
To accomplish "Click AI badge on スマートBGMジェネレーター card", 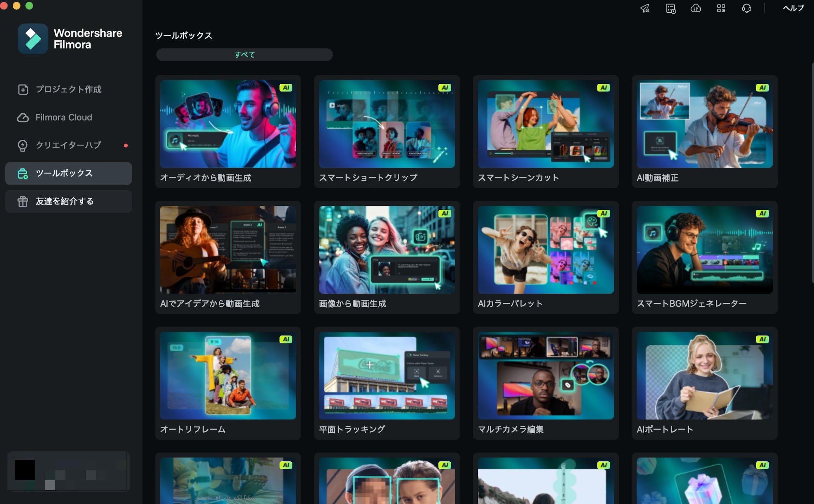I will click(x=762, y=213).
